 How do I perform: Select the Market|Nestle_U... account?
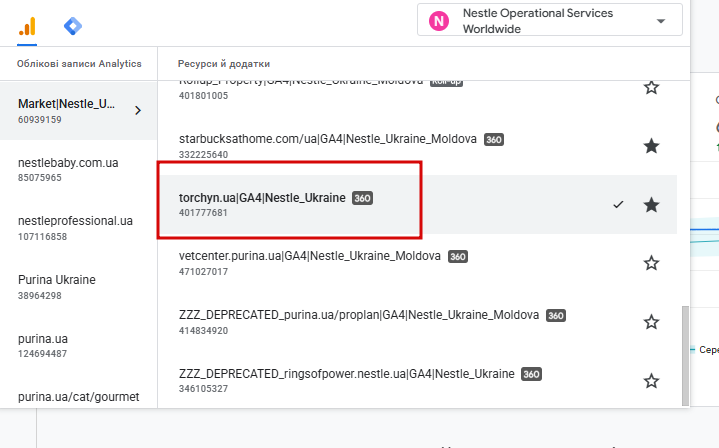(78, 111)
